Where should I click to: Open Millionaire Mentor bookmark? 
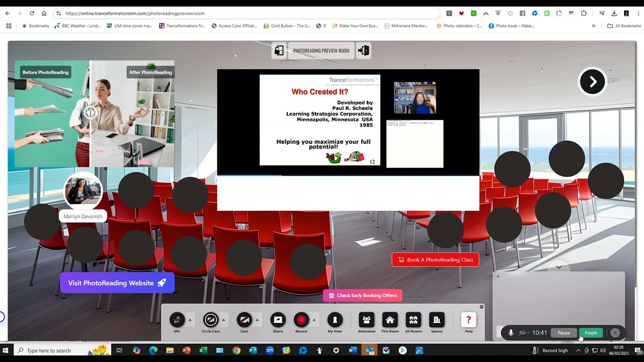(x=406, y=26)
